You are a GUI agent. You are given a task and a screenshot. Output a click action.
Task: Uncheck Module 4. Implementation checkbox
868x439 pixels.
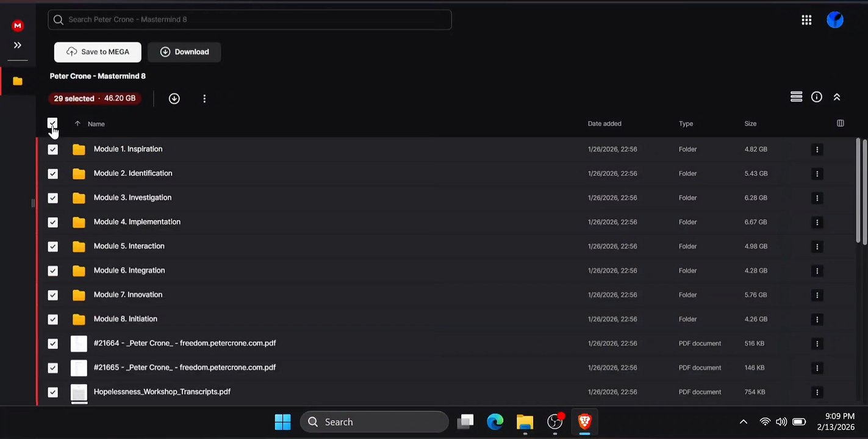53,223
